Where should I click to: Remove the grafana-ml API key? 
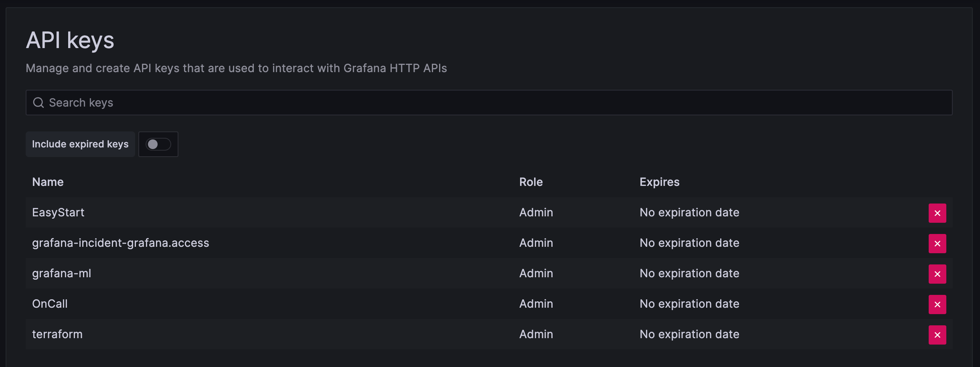937,274
